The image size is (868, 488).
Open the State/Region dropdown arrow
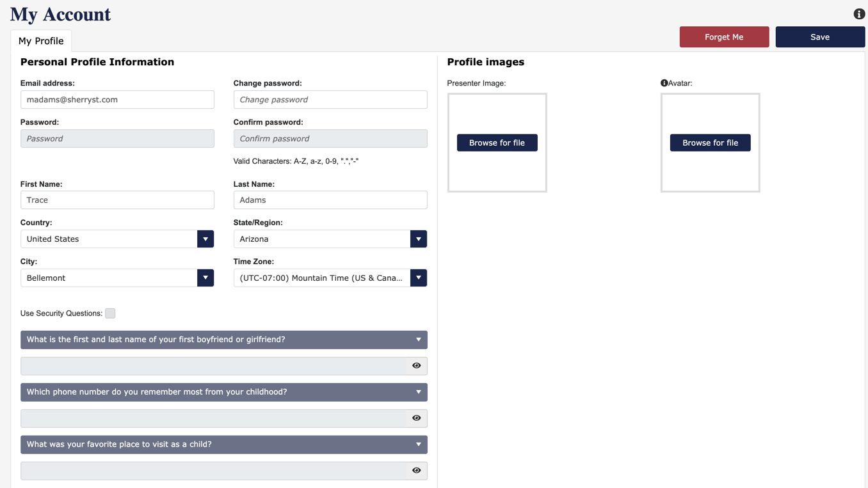pos(418,239)
